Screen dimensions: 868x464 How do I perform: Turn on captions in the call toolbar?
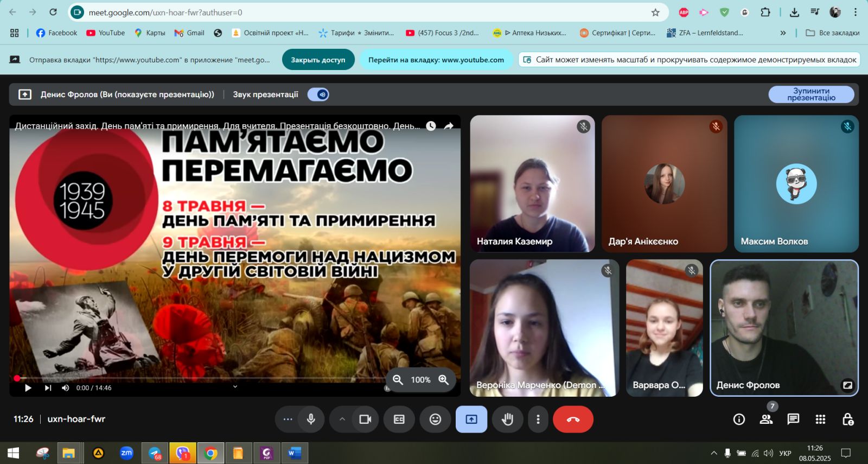[399, 419]
